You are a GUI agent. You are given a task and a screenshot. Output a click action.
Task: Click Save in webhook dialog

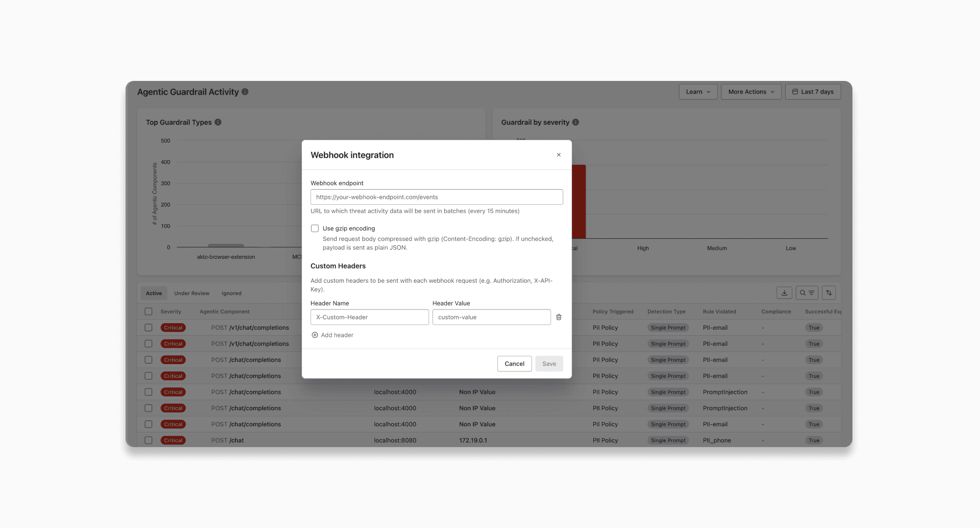tap(549, 364)
